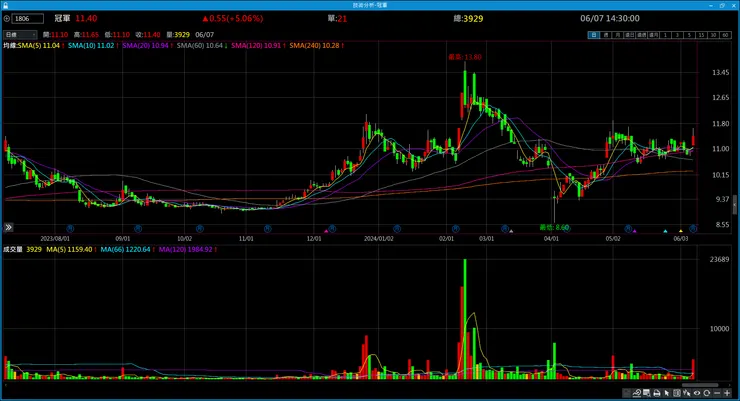Click the SMA(20) 10.94 label
The height and width of the screenshot is (401, 740).
pos(147,46)
